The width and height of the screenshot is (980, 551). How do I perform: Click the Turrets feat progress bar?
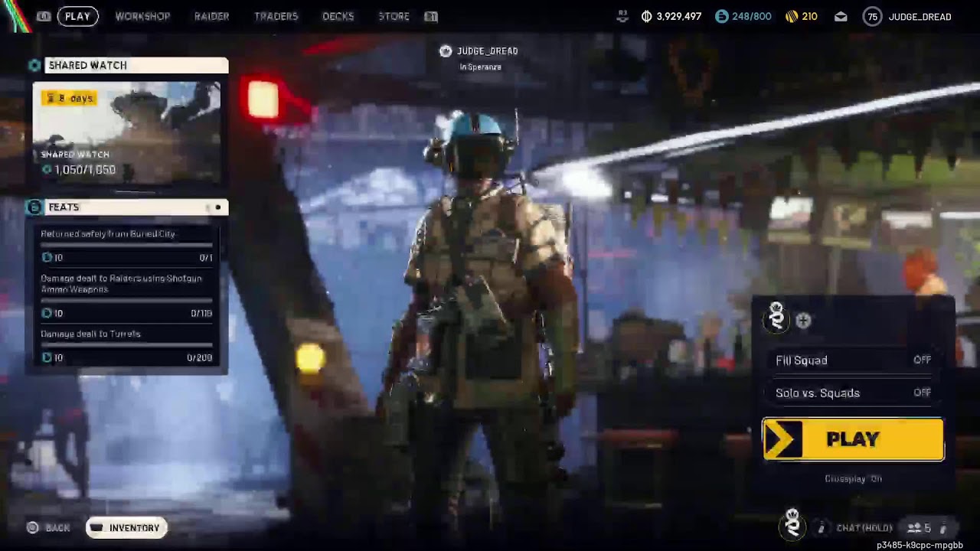[x=126, y=345]
